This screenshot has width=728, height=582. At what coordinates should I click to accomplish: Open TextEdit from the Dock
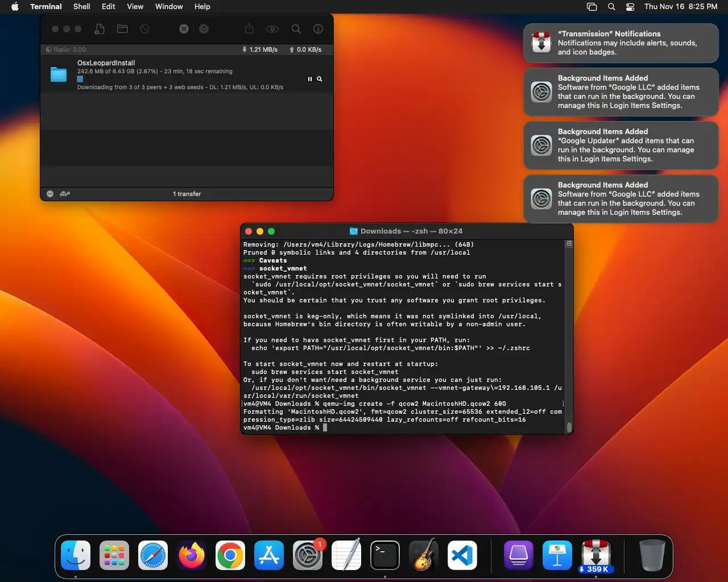click(346, 555)
